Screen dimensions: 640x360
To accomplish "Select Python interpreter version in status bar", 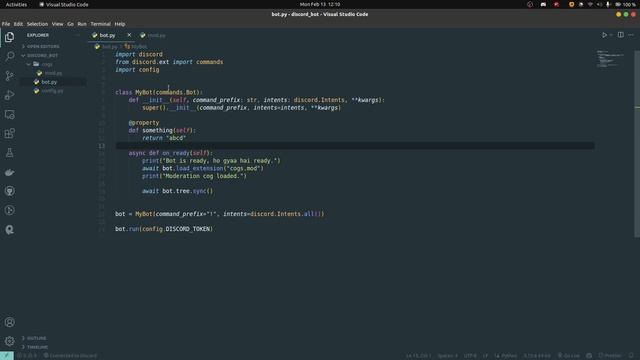I will click(x=537, y=356).
